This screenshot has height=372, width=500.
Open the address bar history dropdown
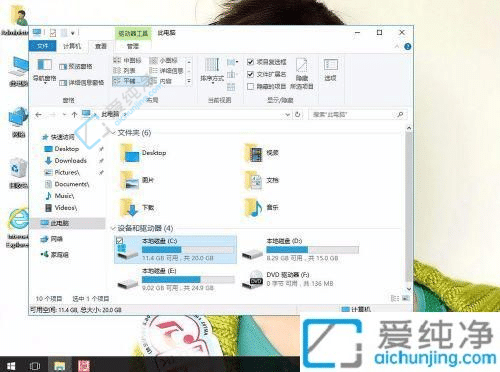click(x=287, y=115)
